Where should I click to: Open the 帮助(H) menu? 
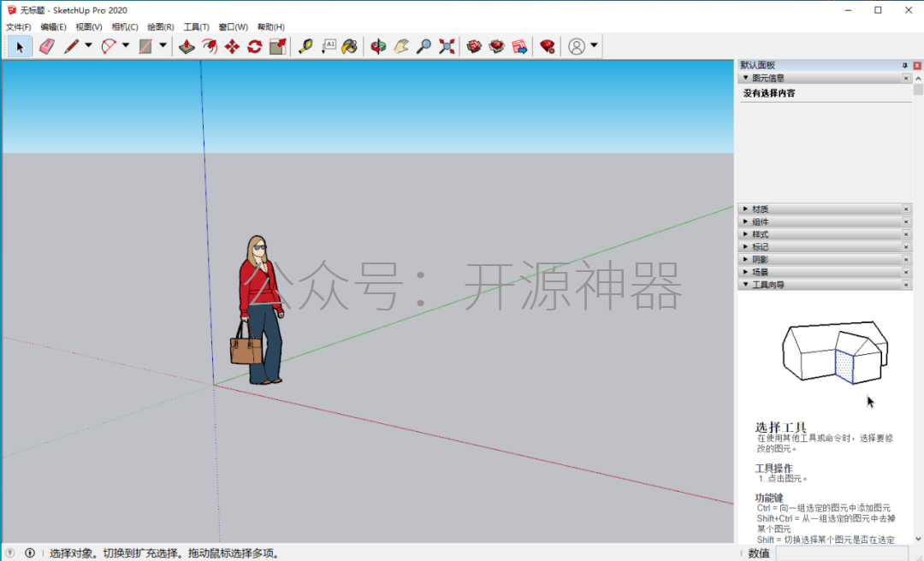(x=270, y=27)
